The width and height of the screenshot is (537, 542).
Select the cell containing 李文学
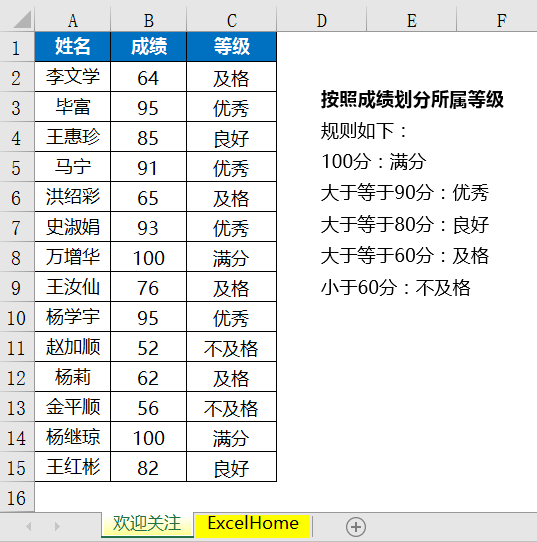pyautogui.click(x=73, y=77)
